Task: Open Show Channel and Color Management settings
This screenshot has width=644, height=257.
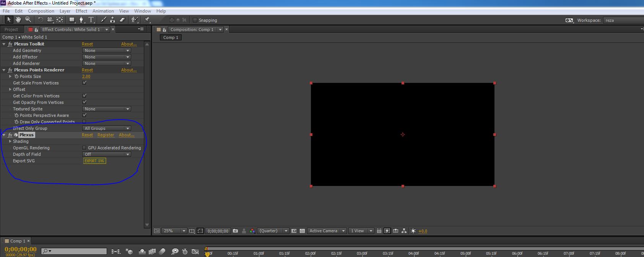Action: click(252, 231)
